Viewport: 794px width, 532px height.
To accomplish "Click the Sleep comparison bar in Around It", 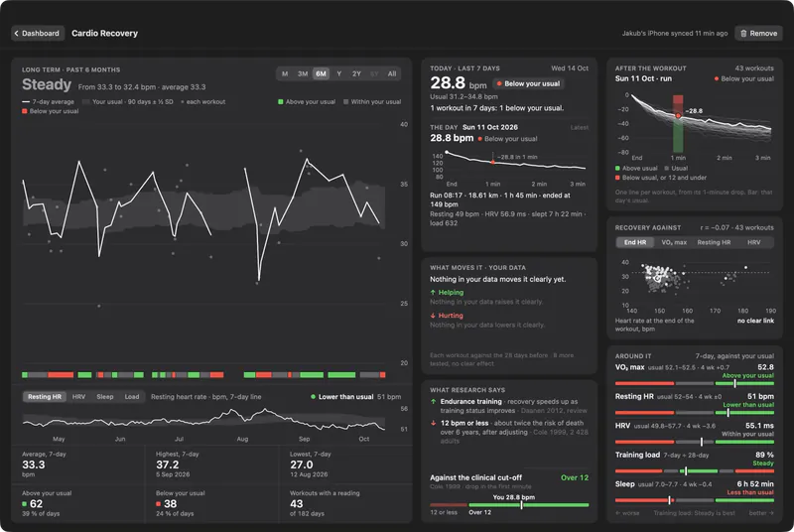I will 694,500.
